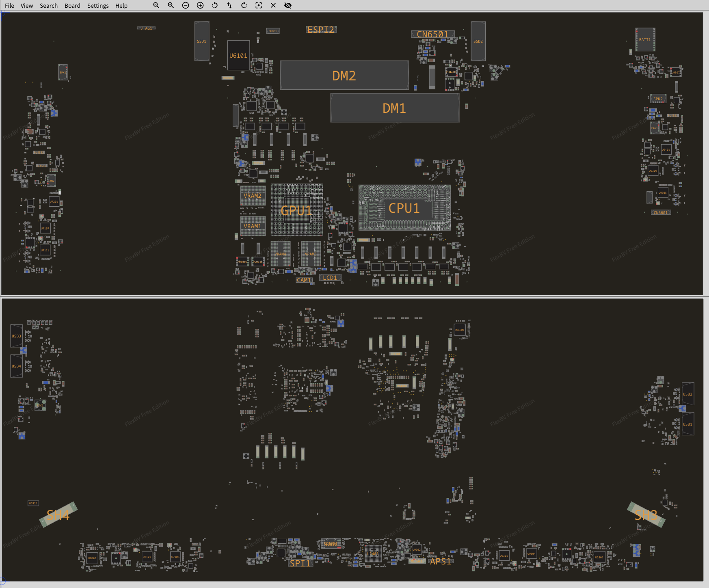Open the View menu
This screenshot has width=709, height=588.
coord(27,6)
